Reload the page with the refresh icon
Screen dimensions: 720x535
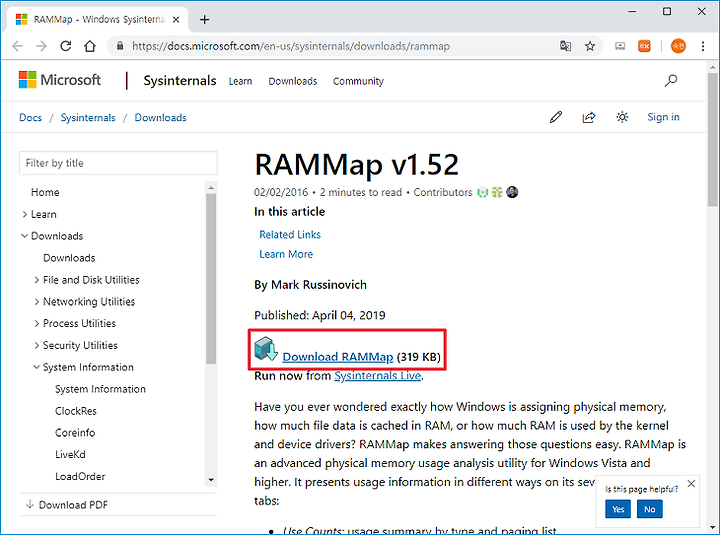[x=66, y=46]
